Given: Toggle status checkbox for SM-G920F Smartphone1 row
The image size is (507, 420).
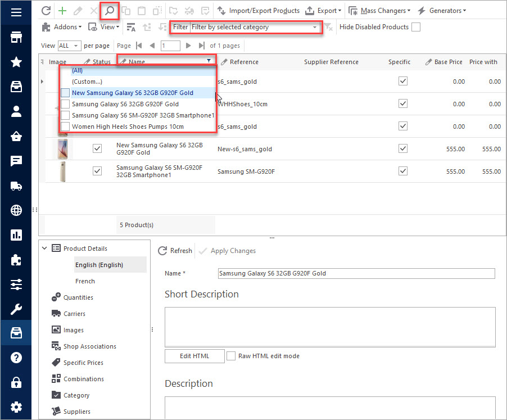Looking at the screenshot, I should point(97,171).
